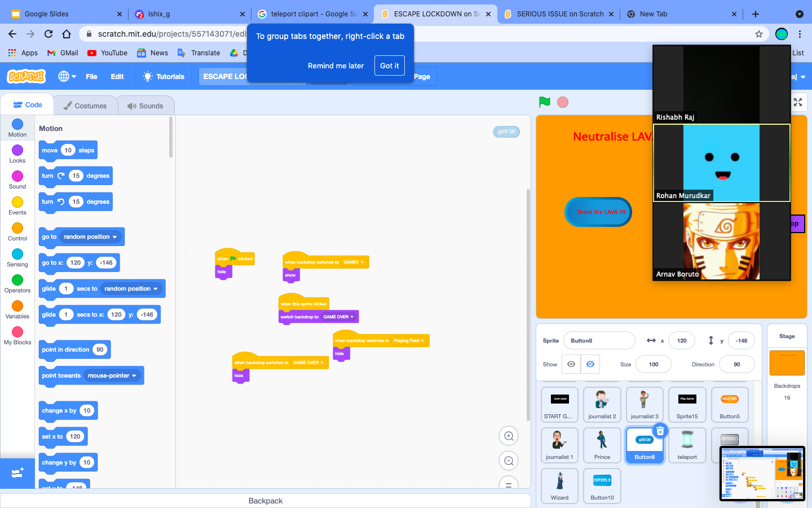The image size is (812, 508).
Task: Open the File menu
Action: coord(91,77)
